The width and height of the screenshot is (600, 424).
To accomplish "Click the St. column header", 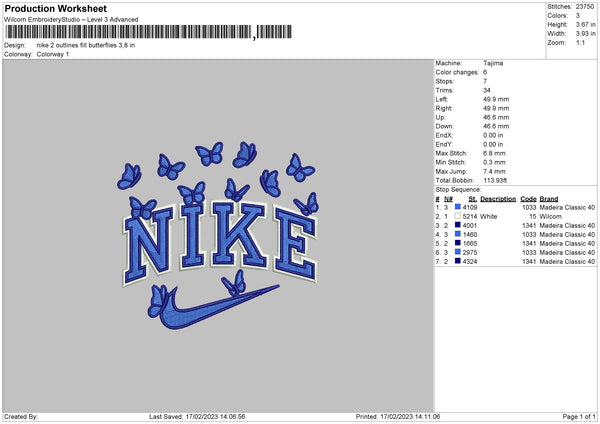I will point(473,199).
